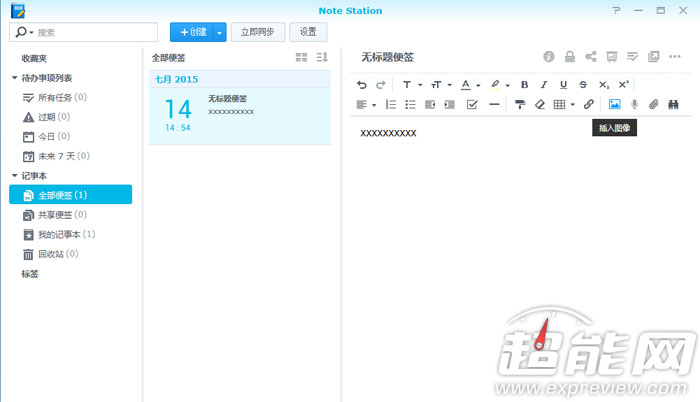Open the Favorites section
The height and width of the screenshot is (402, 700).
coord(34,59)
